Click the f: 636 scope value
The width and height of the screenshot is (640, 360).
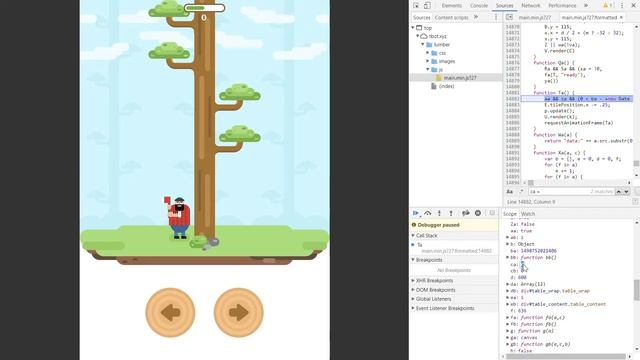coord(522,311)
